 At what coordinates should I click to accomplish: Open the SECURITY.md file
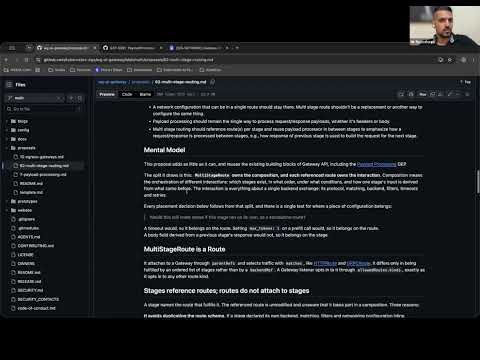tap(30, 290)
